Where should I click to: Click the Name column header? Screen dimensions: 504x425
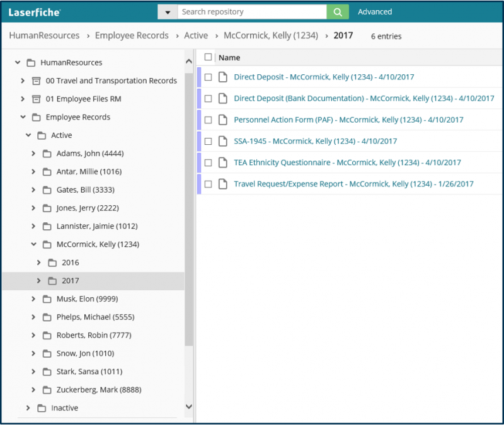229,57
